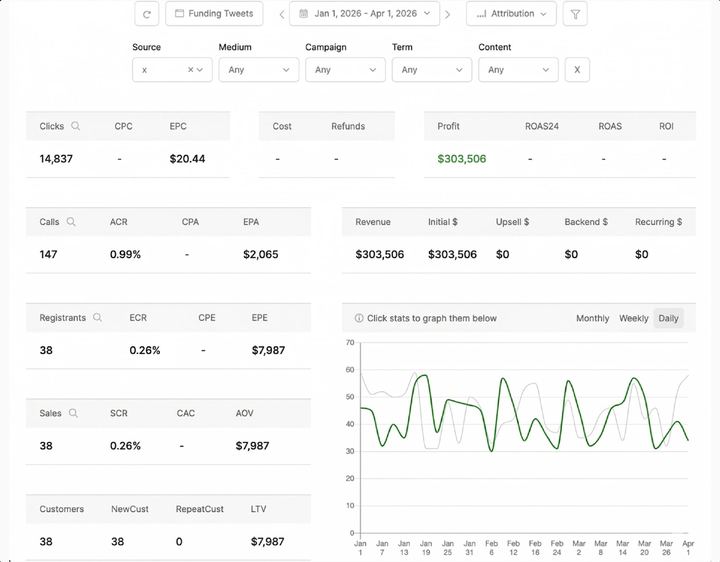Click magnifier icon next to Calls
Screen dimensions: 720x562
coord(71,222)
